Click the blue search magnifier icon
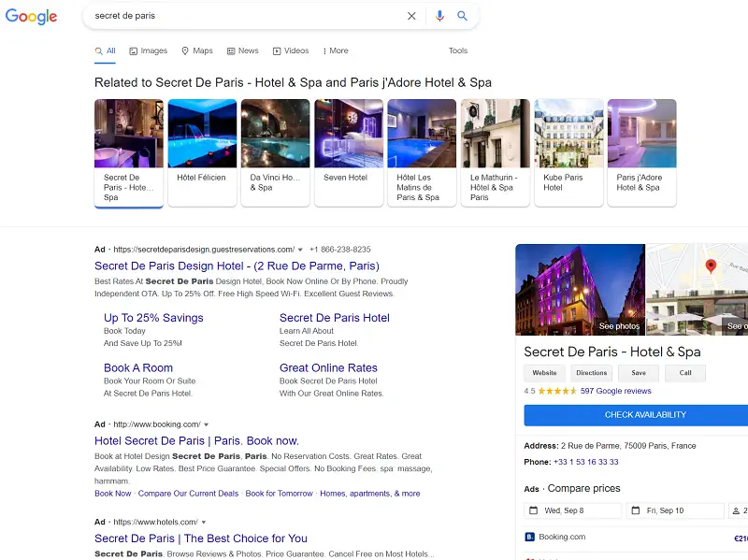The height and width of the screenshot is (560, 748). coord(462,16)
